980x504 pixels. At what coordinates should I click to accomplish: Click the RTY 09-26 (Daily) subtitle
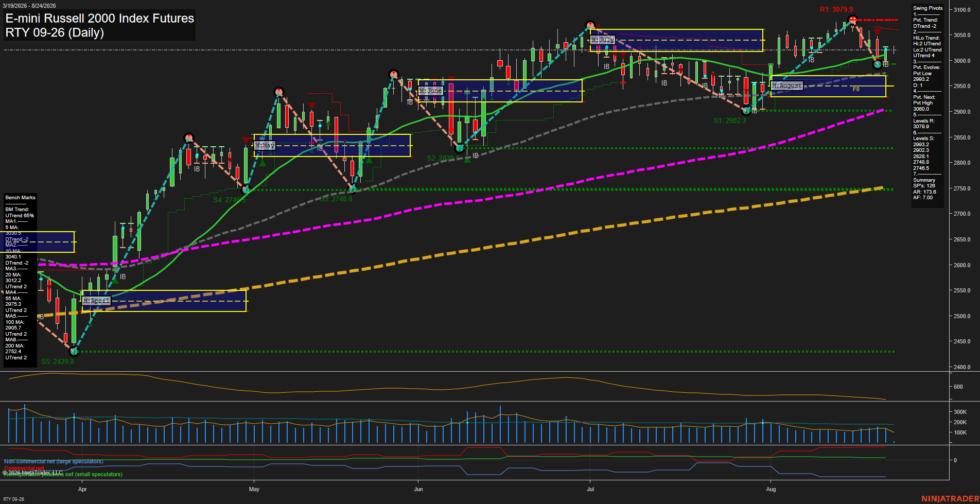pos(55,32)
